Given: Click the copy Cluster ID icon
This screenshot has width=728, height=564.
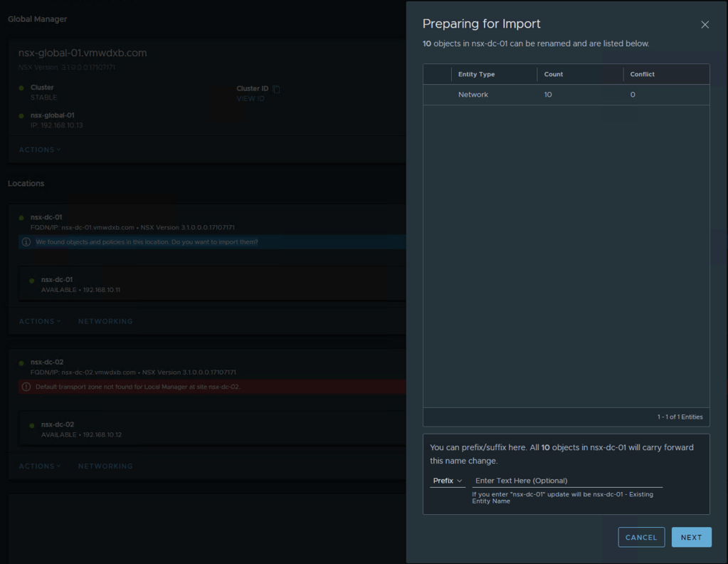Looking at the screenshot, I should (x=277, y=89).
